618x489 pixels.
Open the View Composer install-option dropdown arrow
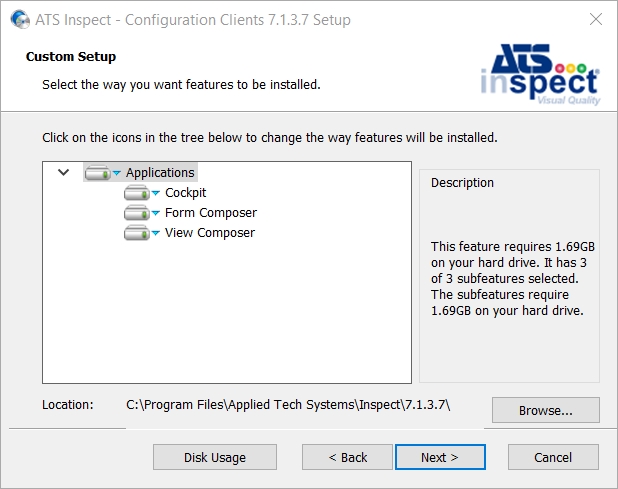pyautogui.click(x=156, y=233)
